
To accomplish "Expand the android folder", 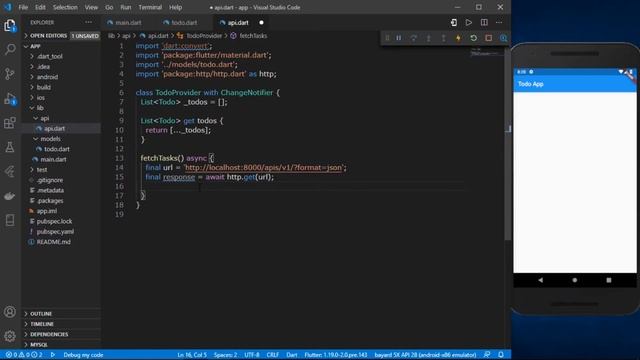I will 47,77.
